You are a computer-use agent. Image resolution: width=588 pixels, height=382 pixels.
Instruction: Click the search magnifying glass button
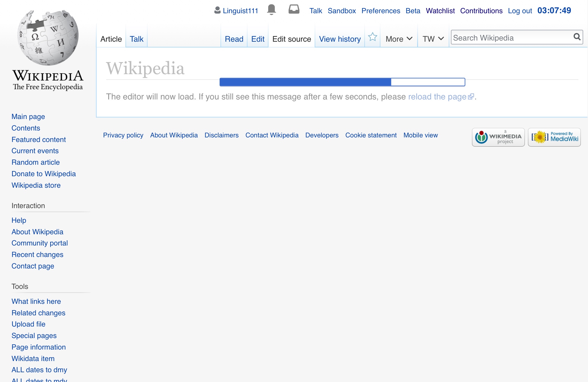click(577, 37)
